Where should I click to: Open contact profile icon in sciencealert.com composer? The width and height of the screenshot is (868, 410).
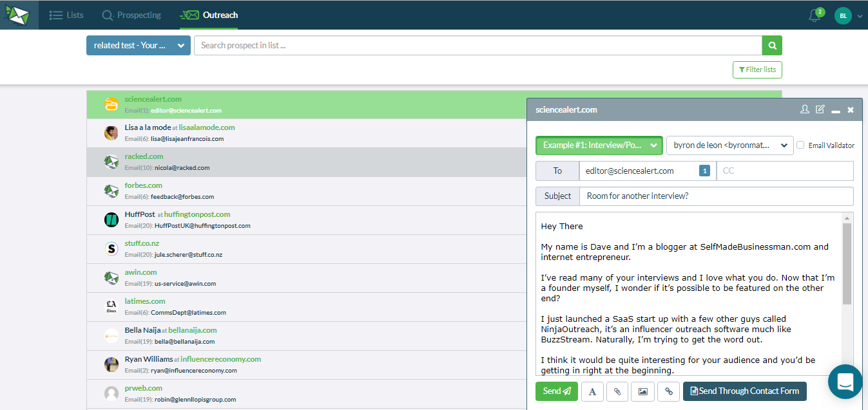point(805,109)
